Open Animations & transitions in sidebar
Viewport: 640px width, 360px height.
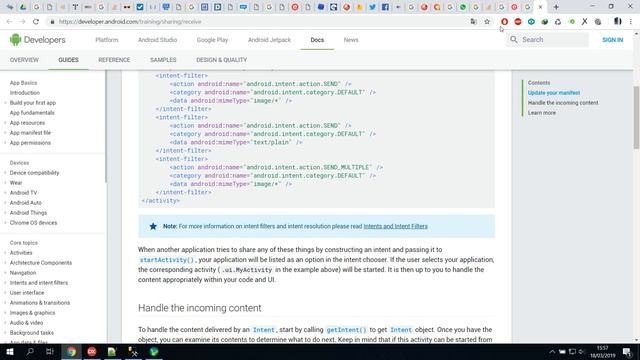pos(40,303)
